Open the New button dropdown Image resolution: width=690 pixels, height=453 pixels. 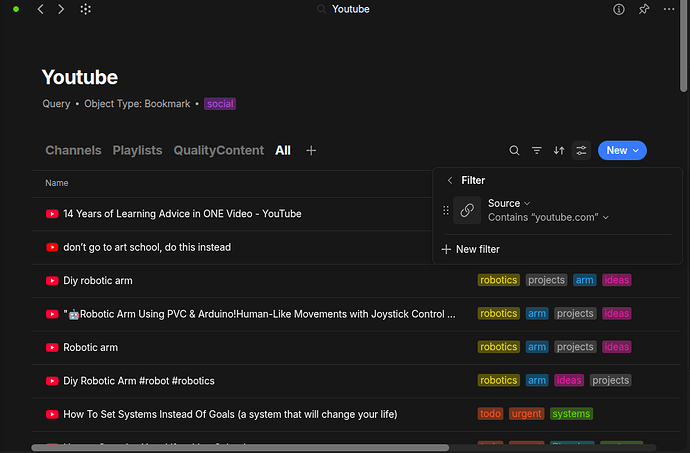point(622,151)
